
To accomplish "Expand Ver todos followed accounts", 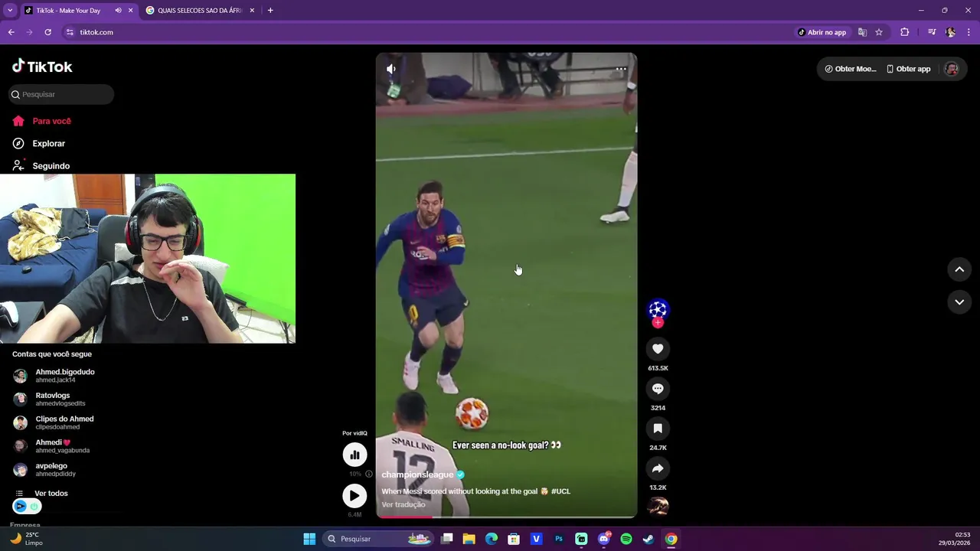I will (x=42, y=494).
